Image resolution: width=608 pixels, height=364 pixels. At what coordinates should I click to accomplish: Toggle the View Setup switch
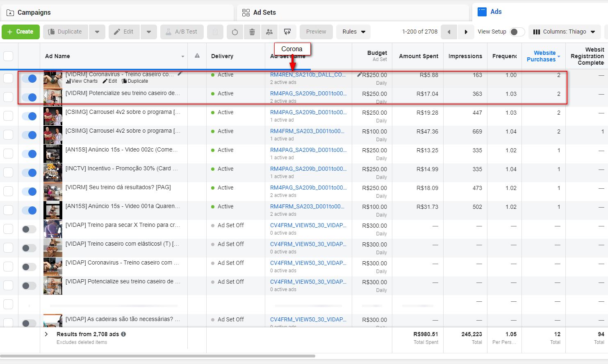(x=517, y=32)
